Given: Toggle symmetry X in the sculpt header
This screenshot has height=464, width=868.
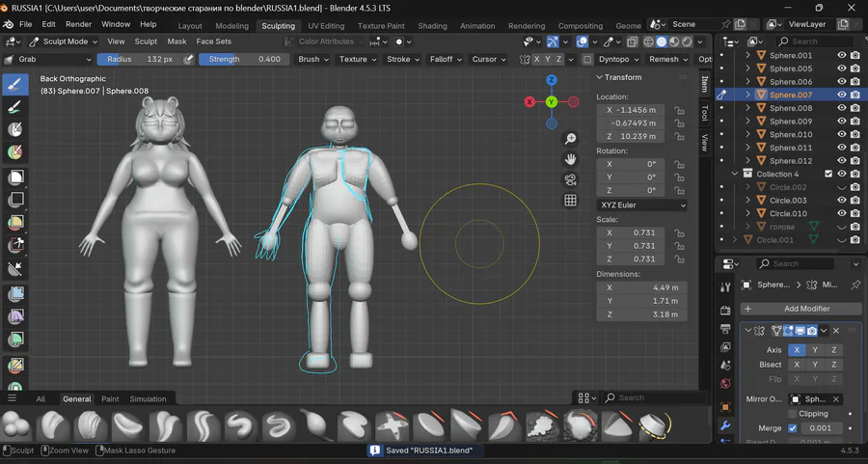Looking at the screenshot, I should (536, 59).
